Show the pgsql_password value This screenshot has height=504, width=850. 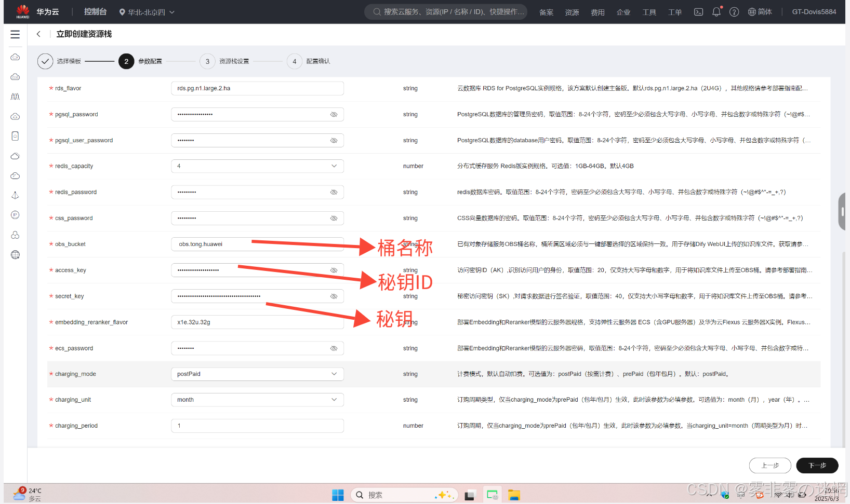pyautogui.click(x=334, y=115)
